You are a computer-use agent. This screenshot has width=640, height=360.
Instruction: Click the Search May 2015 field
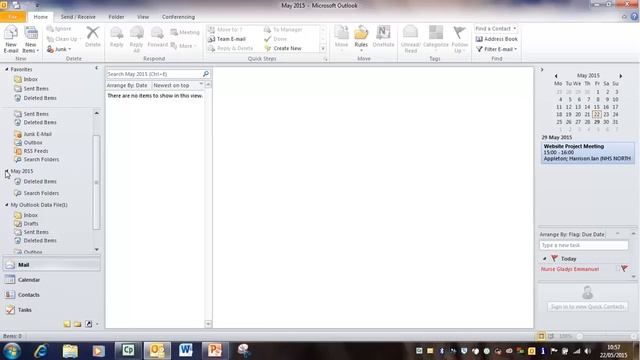(154, 74)
